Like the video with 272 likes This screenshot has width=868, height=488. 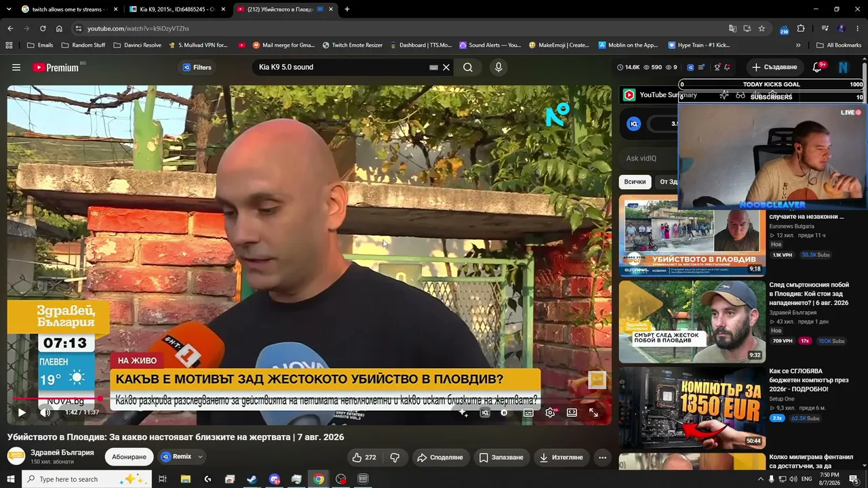click(x=364, y=457)
